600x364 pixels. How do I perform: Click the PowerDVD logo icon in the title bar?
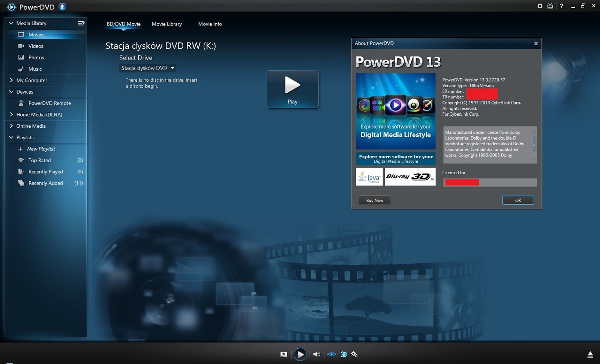click(11, 7)
